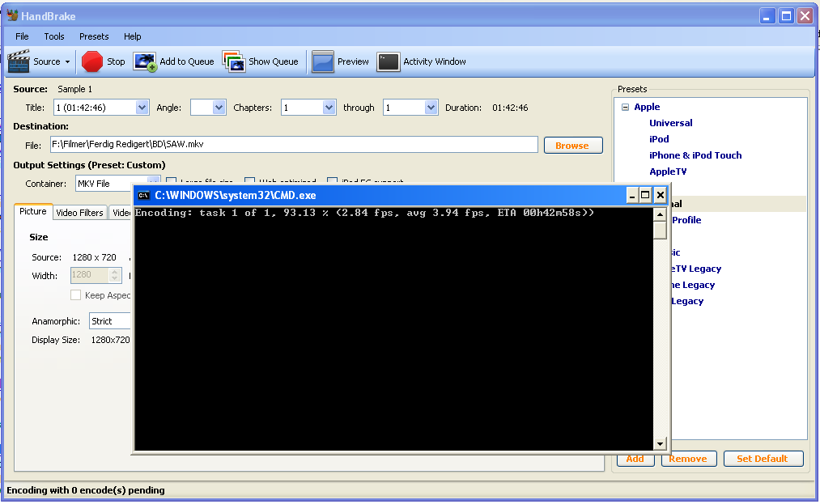
Task: Open the Presets menu
Action: point(94,36)
